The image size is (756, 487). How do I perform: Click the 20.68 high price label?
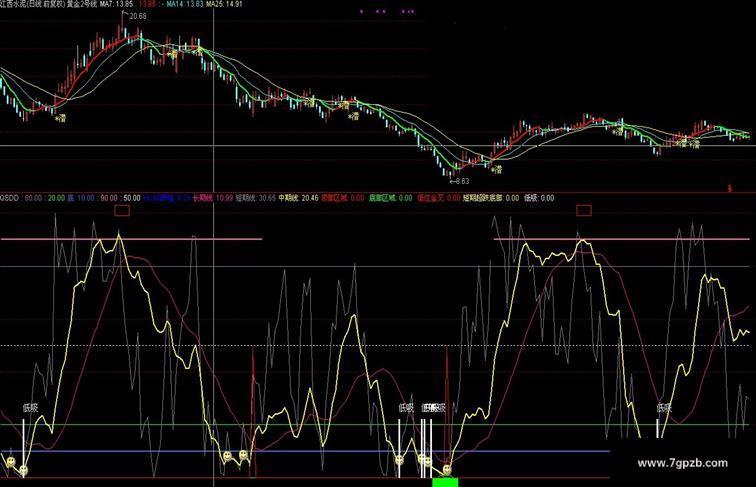[x=137, y=16]
